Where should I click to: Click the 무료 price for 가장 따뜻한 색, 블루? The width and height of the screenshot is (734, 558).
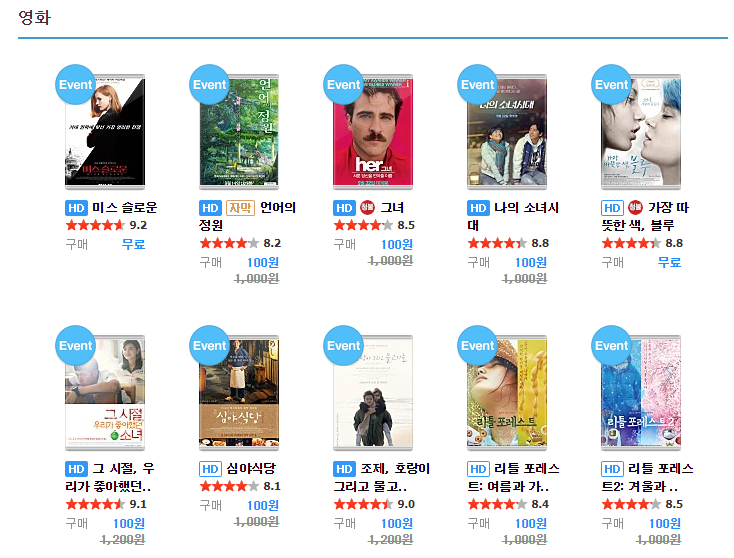(669, 262)
